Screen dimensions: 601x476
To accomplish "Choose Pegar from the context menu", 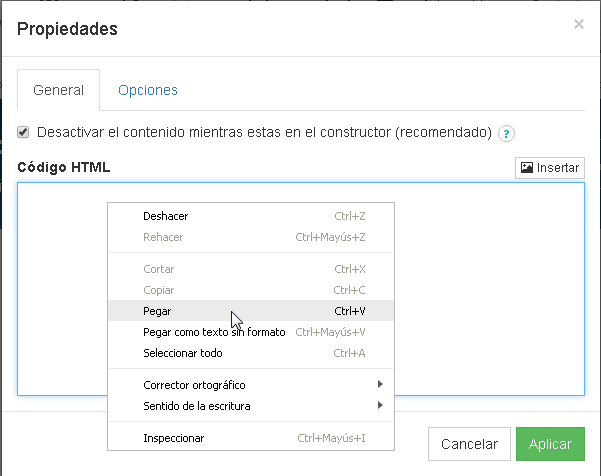I will [251, 310].
